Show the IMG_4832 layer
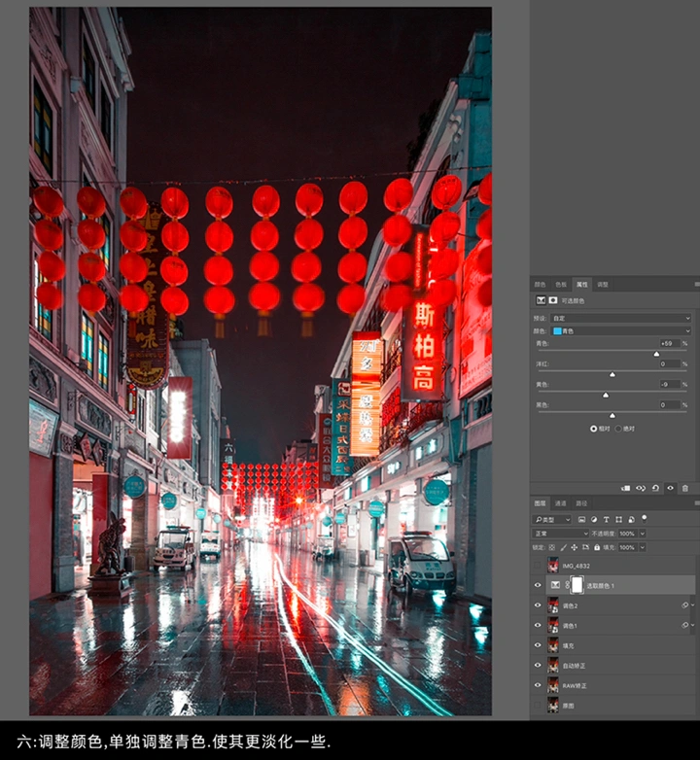 point(538,565)
